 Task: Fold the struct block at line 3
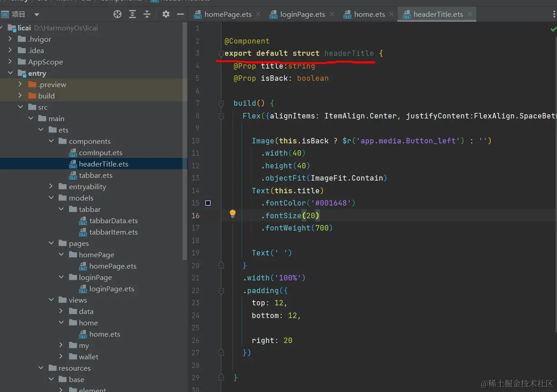(221, 54)
